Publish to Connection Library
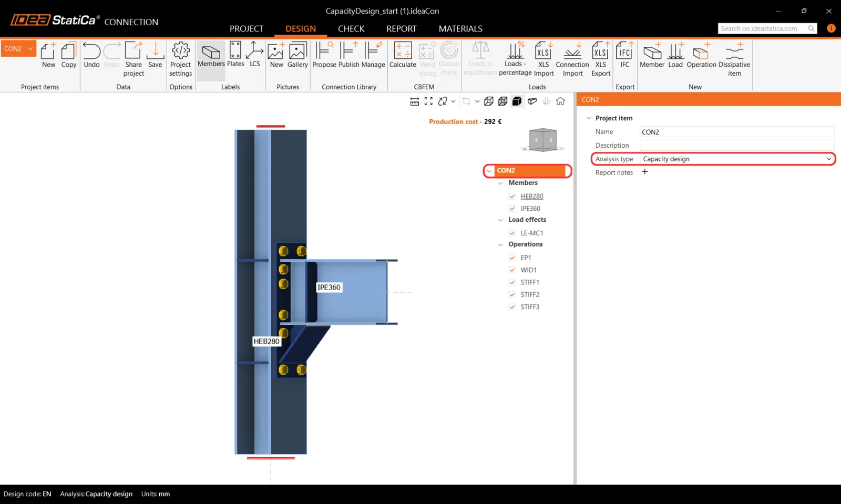 (348, 55)
